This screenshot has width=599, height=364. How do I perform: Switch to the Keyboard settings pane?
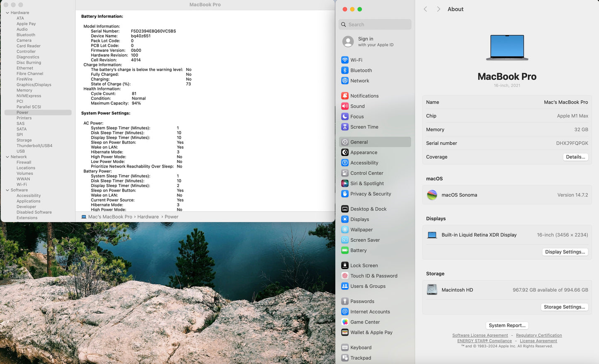click(x=361, y=347)
